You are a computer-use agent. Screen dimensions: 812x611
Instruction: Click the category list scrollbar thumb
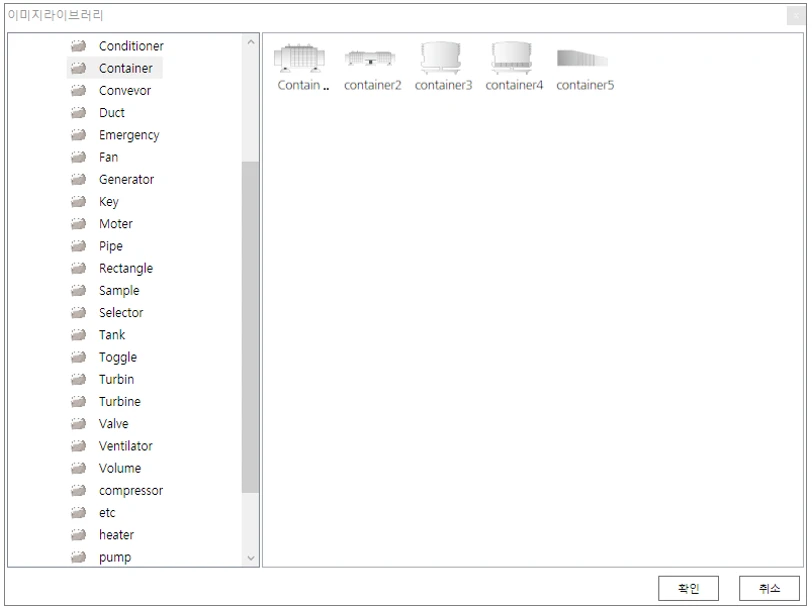pyautogui.click(x=251, y=327)
